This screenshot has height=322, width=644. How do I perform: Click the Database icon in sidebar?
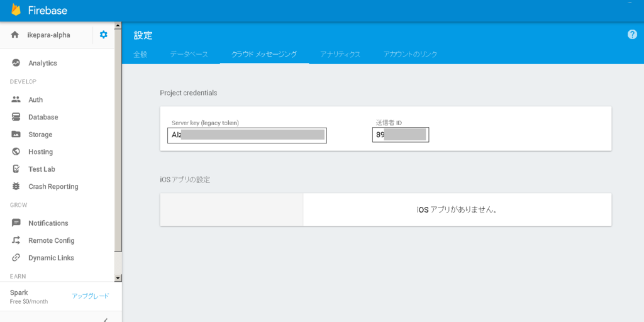tap(16, 117)
